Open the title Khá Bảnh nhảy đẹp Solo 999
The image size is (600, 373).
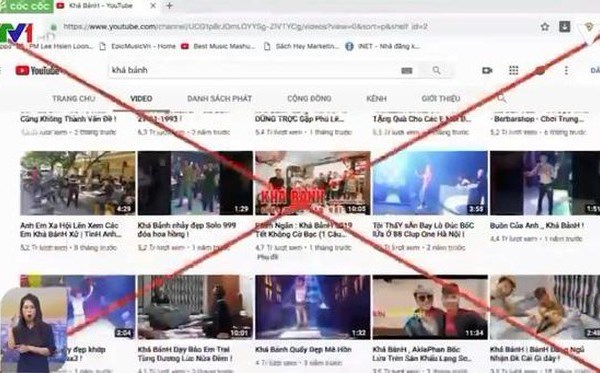[x=187, y=230]
